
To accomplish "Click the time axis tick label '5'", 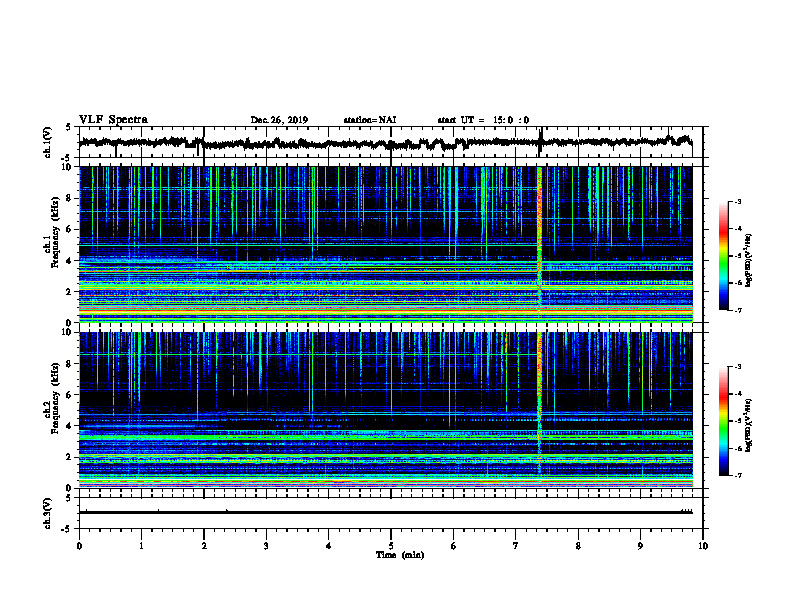I will pos(391,546).
